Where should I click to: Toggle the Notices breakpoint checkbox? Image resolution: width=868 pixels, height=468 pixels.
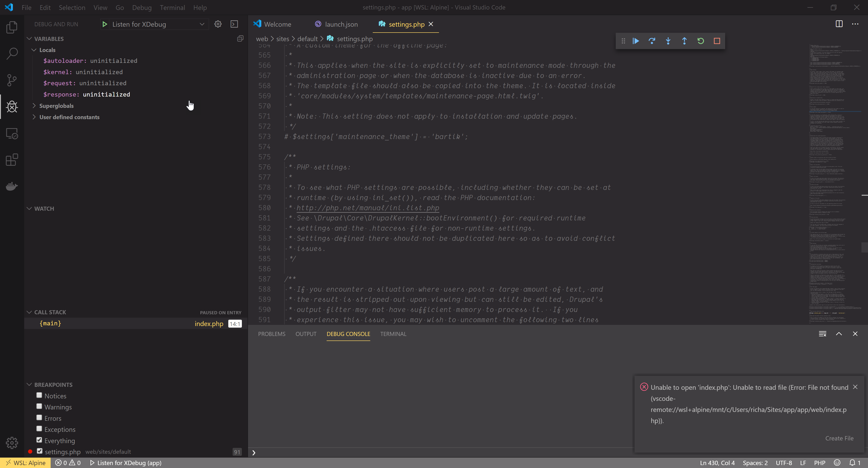(39, 395)
